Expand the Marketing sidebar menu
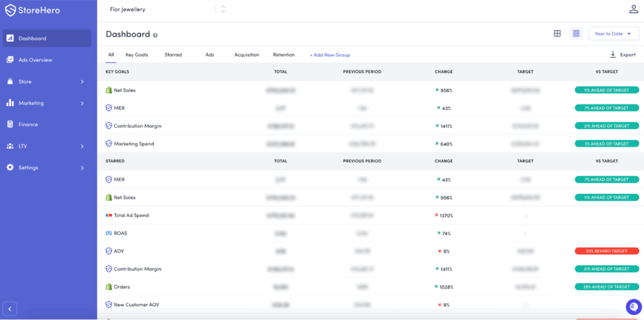The height and width of the screenshot is (320, 644). [82, 103]
